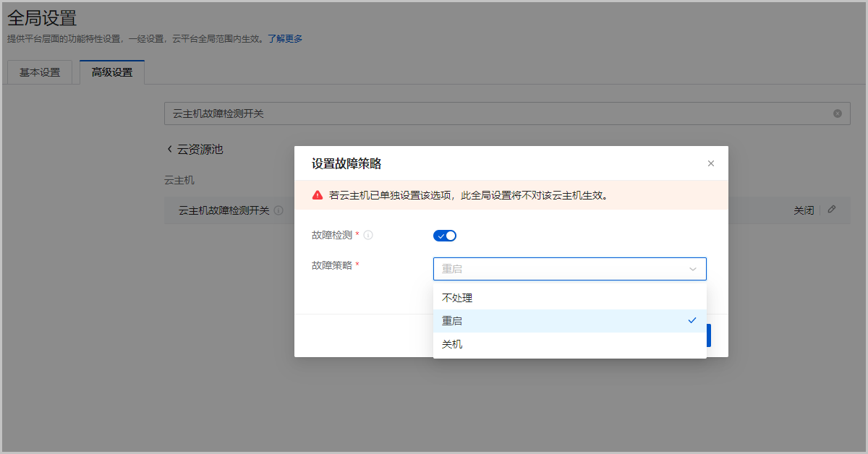Viewport: 868px width, 454px height.
Task: Click the pencil edit icon beside 关闭
Action: 832,210
